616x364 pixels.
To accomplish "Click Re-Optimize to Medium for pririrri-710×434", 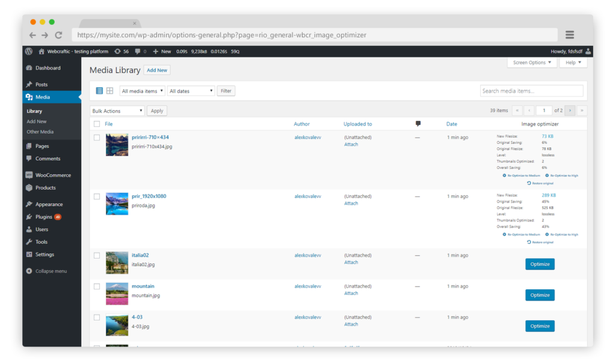I will [522, 176].
